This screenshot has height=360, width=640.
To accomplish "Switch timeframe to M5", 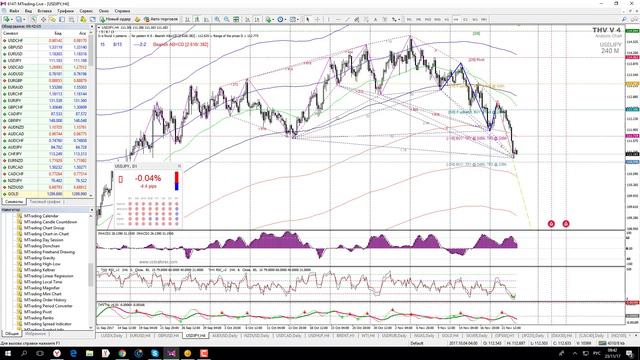I will click(x=418, y=19).
